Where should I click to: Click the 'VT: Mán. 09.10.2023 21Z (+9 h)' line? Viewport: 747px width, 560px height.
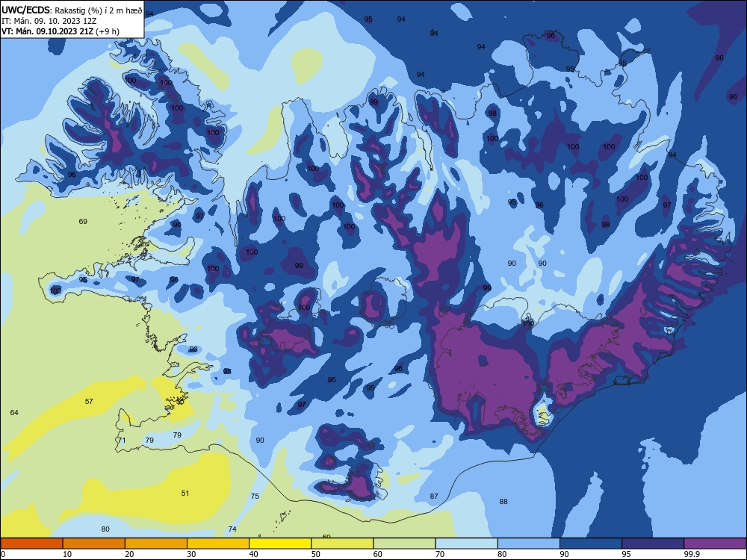(61, 31)
